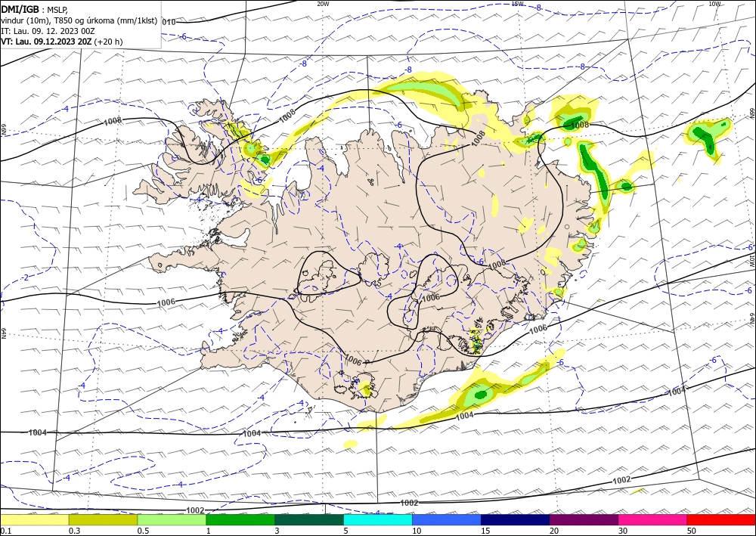Click the "20W" longitude label
Viewport: 756px width, 536px height.
click(x=323, y=4)
